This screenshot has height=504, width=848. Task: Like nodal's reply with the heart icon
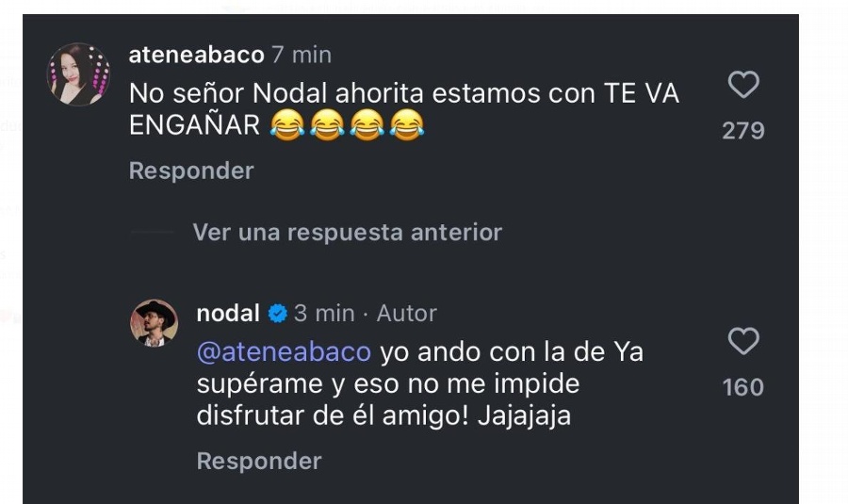pyautogui.click(x=743, y=341)
